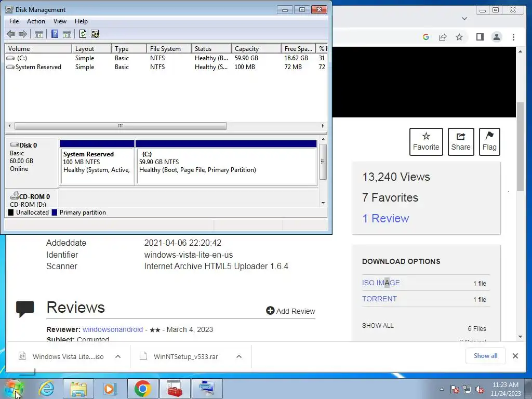The width and height of the screenshot is (532, 399).
Task: Open the 1 Review link
Action: (385, 219)
